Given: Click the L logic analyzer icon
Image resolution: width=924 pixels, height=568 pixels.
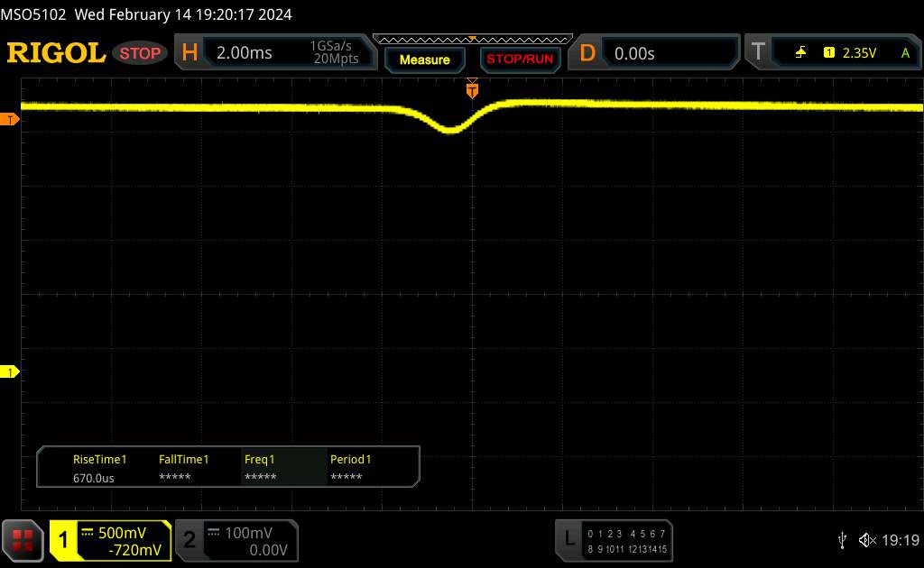Looking at the screenshot, I should click(x=568, y=538).
